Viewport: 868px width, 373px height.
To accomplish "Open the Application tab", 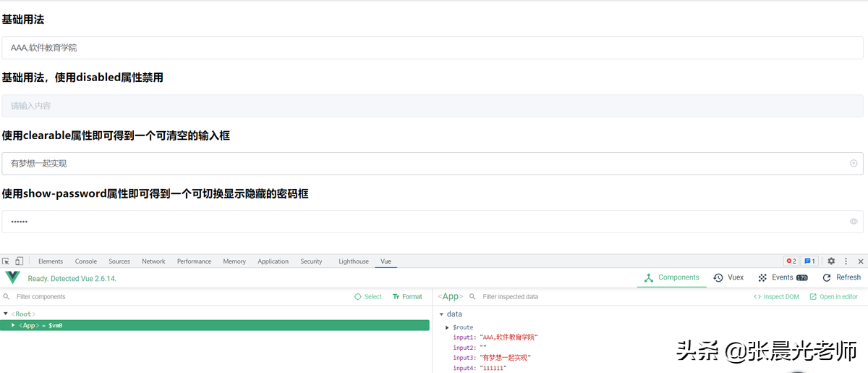I will point(273,261).
